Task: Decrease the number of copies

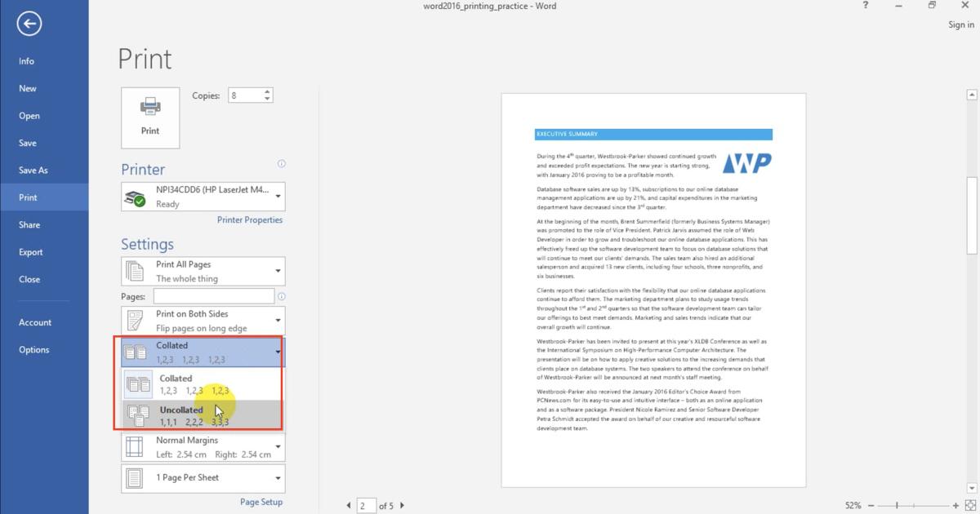Action: point(268,100)
